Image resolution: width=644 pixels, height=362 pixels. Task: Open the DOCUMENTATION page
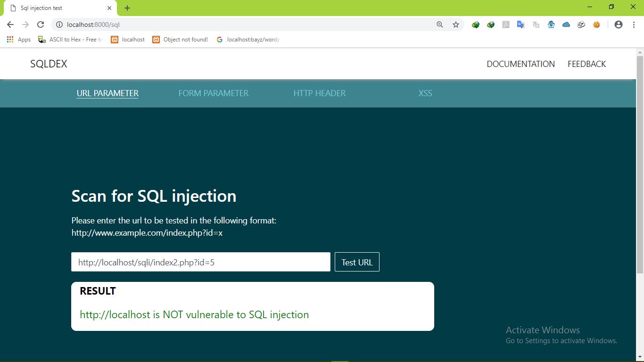click(520, 64)
